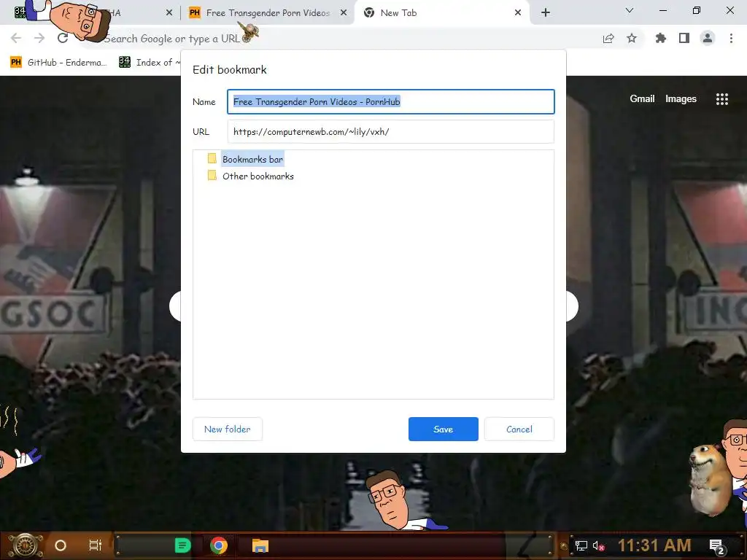
Task: Close the first browser tab
Action: [169, 13]
